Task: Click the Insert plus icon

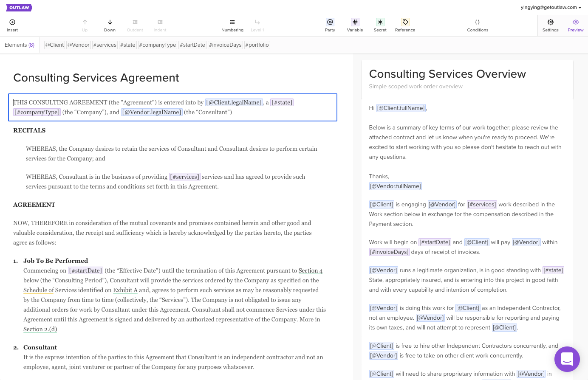Action: (12, 23)
